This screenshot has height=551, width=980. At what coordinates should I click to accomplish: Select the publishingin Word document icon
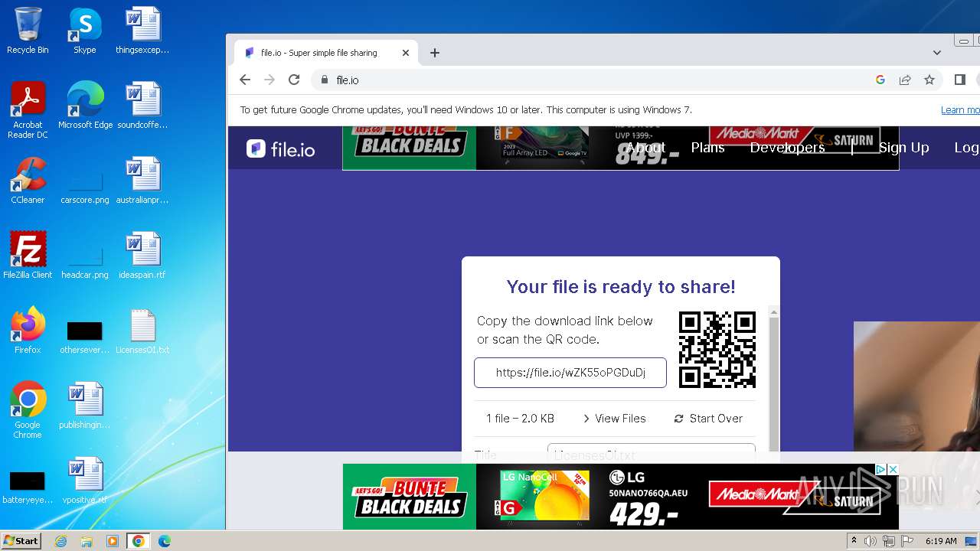(85, 405)
